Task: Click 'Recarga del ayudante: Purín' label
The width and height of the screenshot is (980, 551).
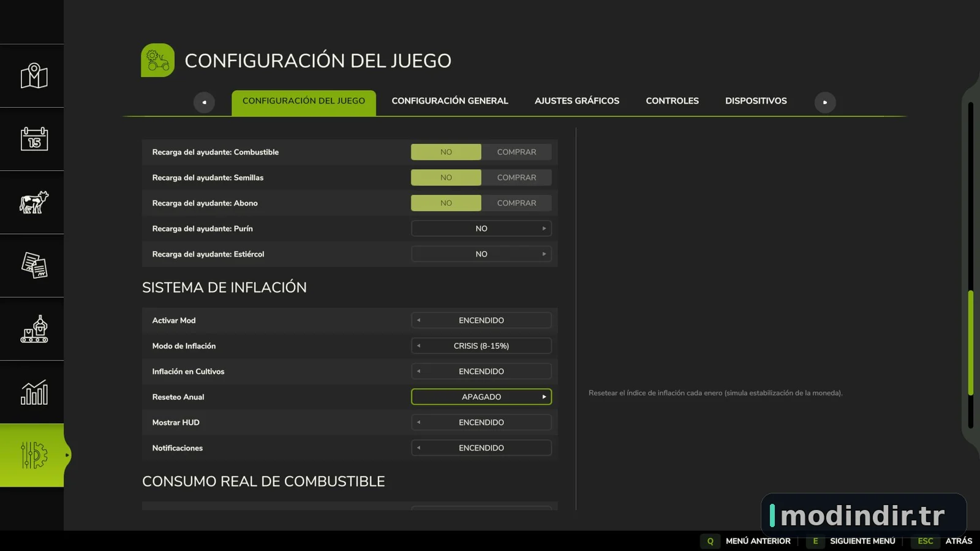Action: 202,228
